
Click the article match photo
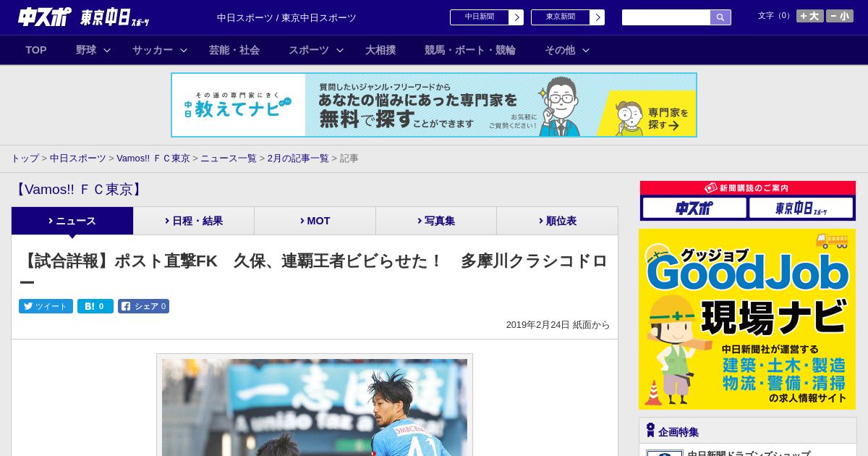tap(315, 407)
